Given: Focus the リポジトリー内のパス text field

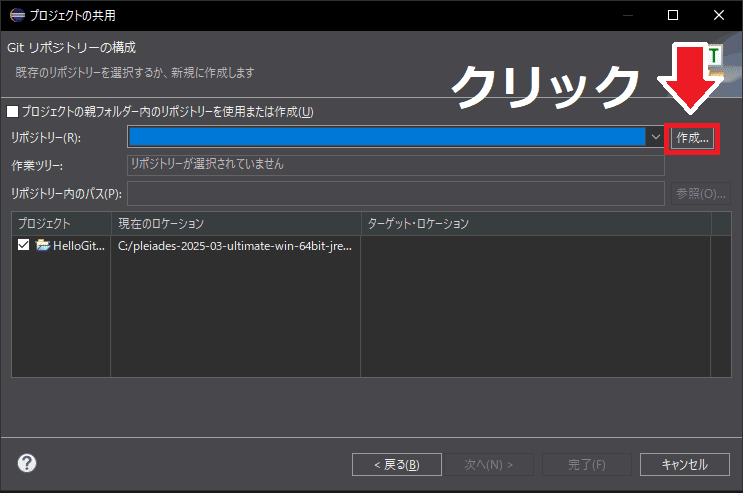Looking at the screenshot, I should [395, 193].
